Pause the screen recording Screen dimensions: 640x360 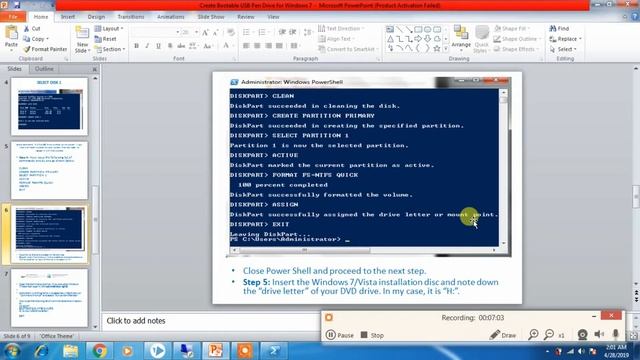point(340,335)
